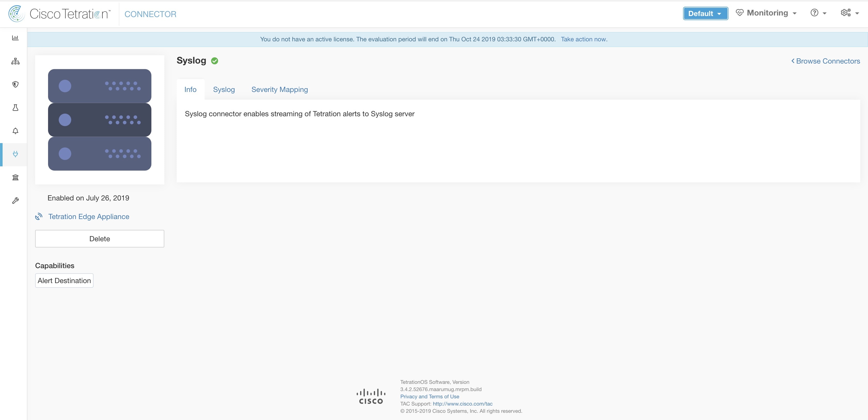Select the key/credentials icon in sidebar
Screen dimensions: 868x420
[15, 200]
